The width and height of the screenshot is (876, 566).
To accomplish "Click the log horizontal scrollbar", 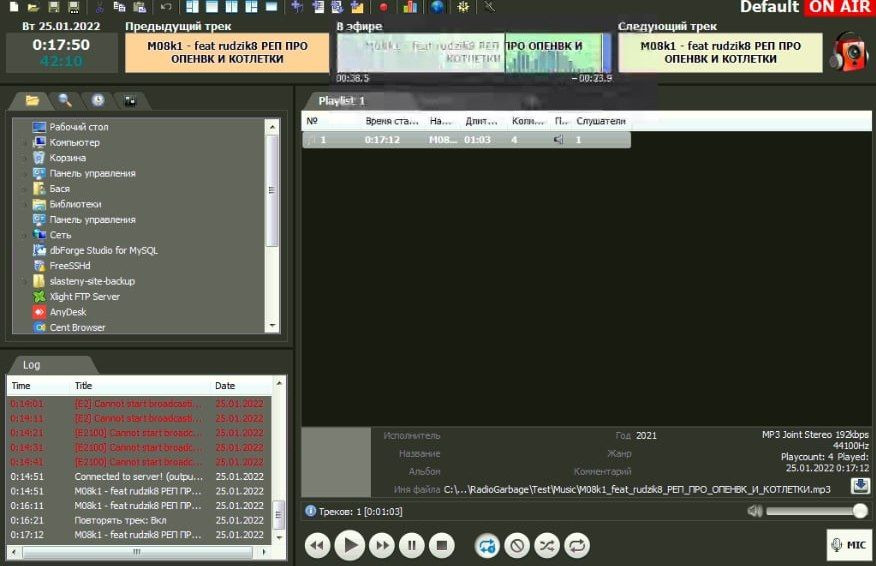I will [137, 552].
